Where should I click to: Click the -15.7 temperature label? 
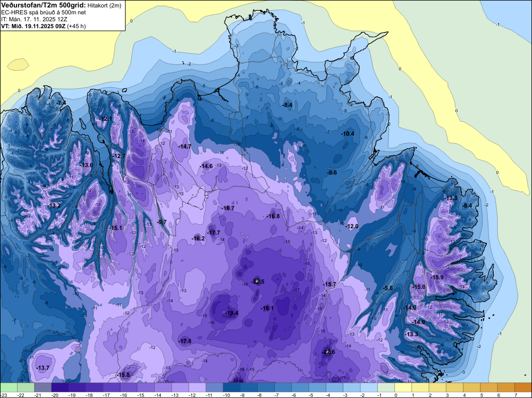pos(329,284)
